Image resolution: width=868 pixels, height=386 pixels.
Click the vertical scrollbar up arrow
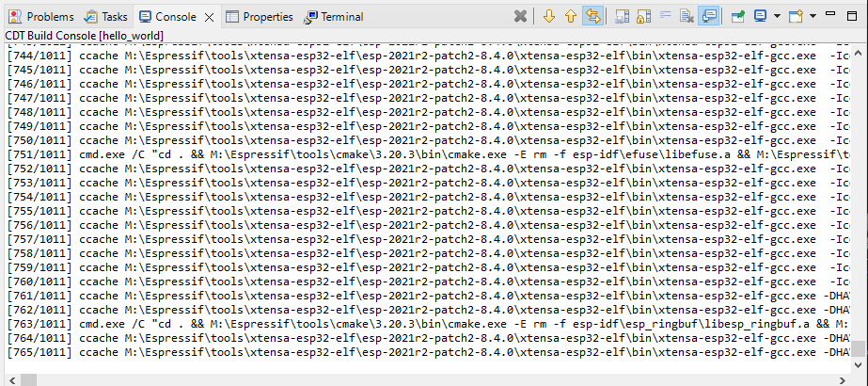[x=858, y=55]
